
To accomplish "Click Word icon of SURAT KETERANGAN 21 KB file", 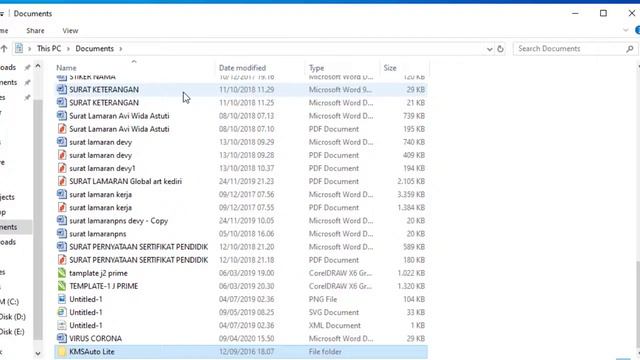I will coord(62,102).
